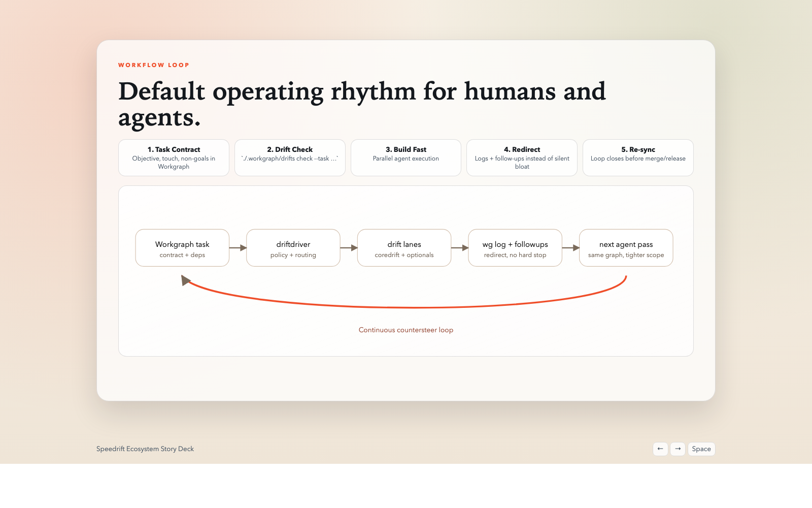Open the '4. Redirect' step card

tap(522, 158)
